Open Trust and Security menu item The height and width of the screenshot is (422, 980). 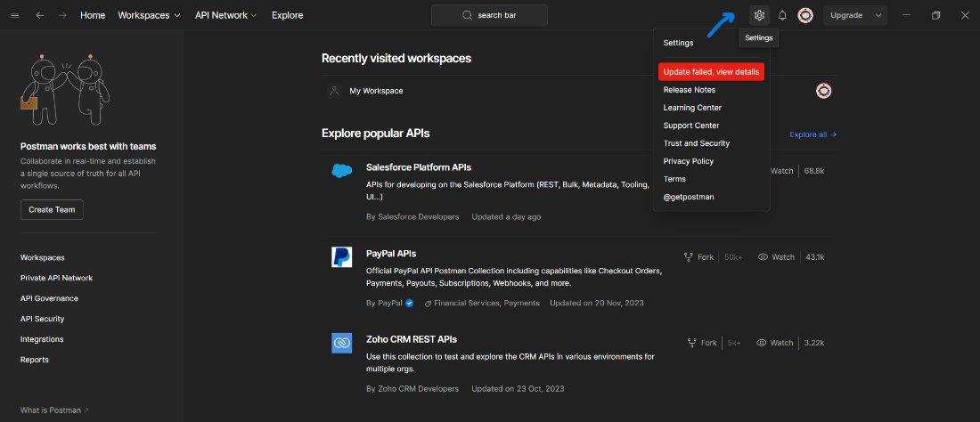[697, 143]
